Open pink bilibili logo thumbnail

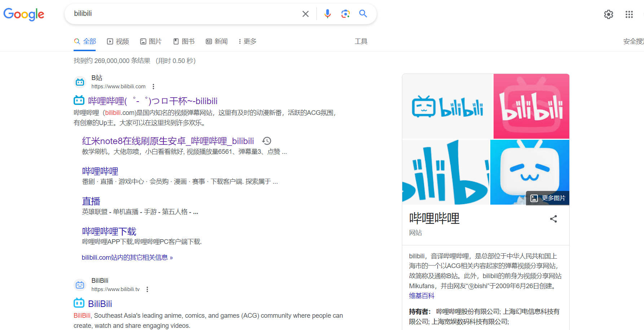[531, 106]
